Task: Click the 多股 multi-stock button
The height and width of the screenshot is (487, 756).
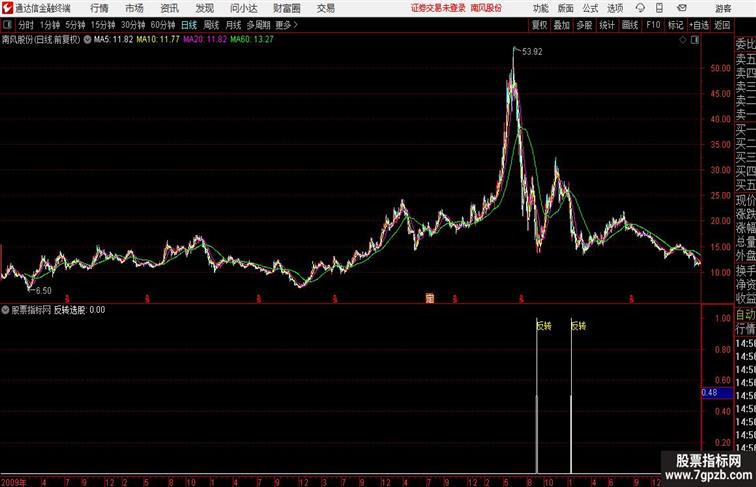Action: [584, 25]
